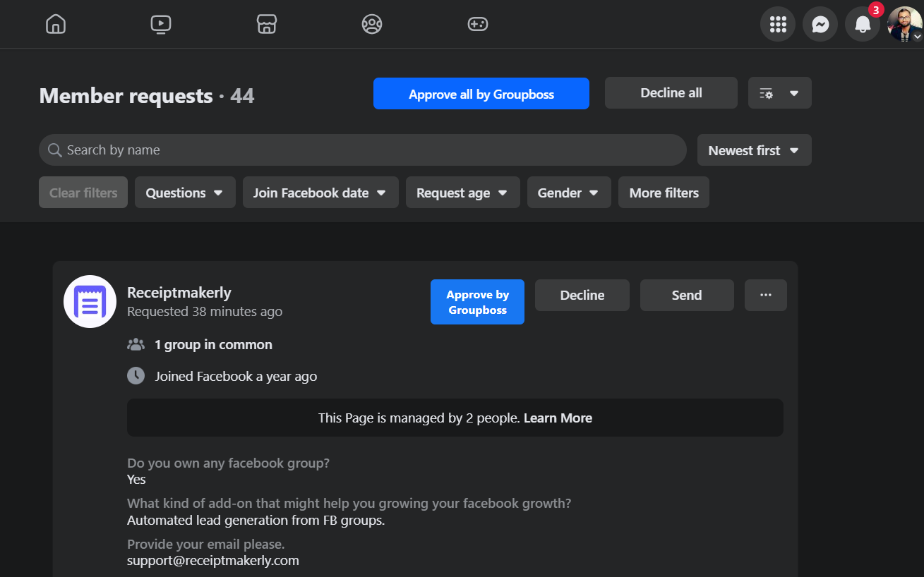Click 'Joined Facebook a year ago' text
The width and height of the screenshot is (924, 577).
point(236,377)
